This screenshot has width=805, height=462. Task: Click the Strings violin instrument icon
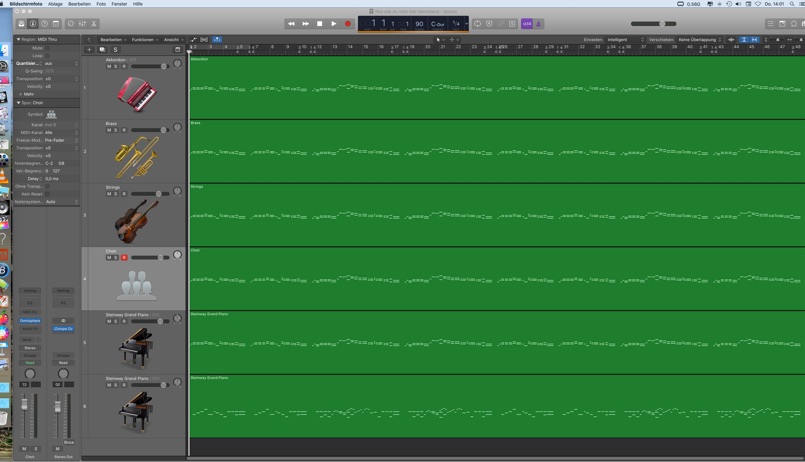pyautogui.click(x=137, y=221)
